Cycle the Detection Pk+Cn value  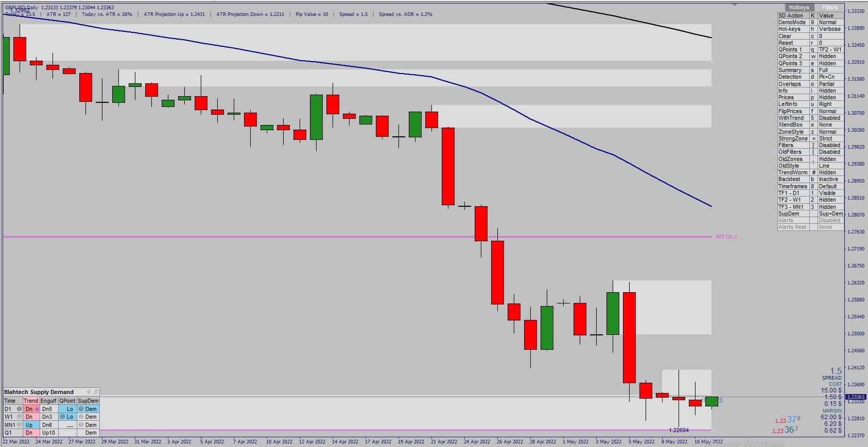pyautogui.click(x=830, y=77)
